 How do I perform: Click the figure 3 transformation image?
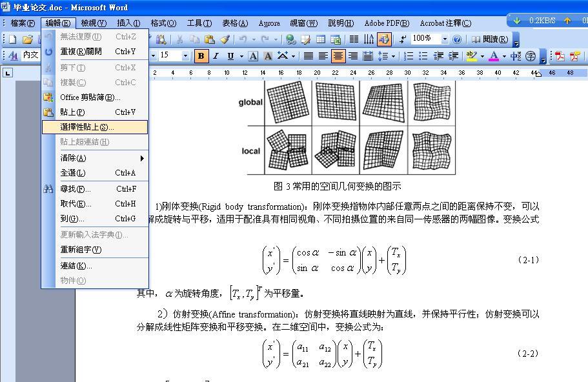coord(347,128)
